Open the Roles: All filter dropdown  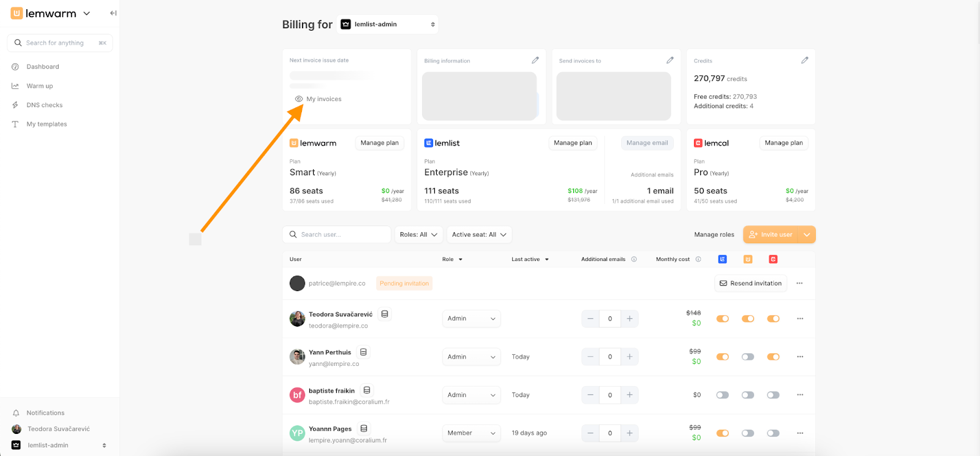418,235
